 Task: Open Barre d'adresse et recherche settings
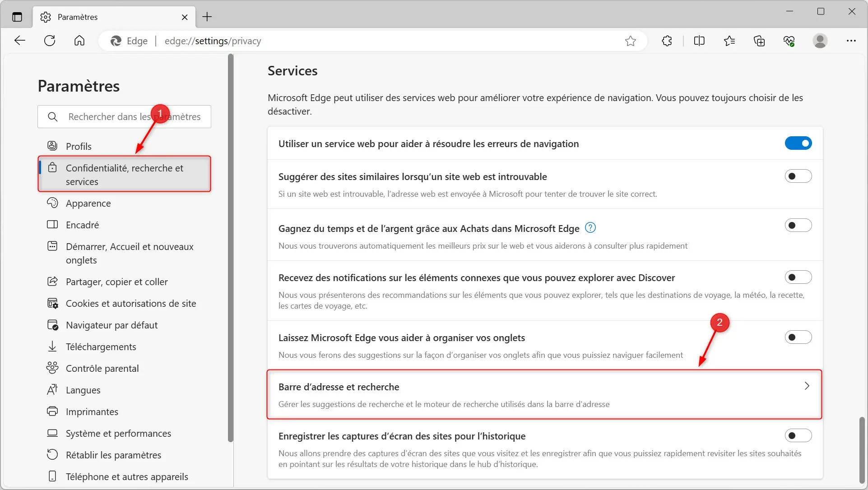pos(544,395)
